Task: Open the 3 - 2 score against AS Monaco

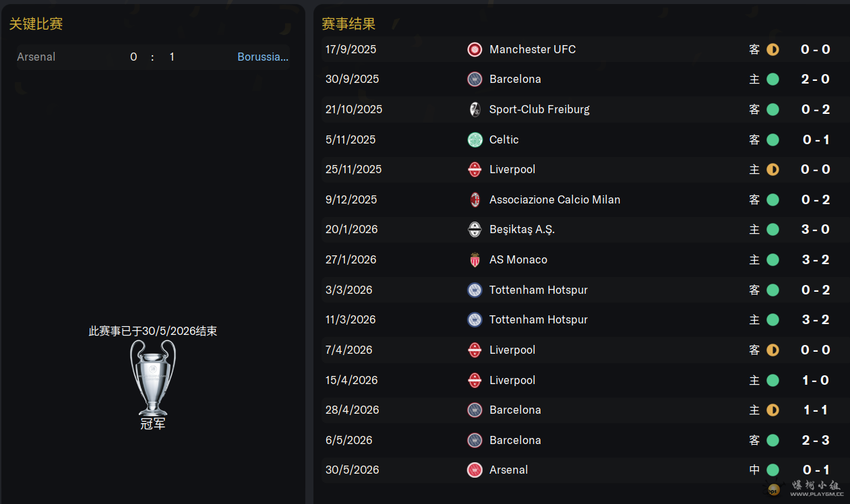Action: [x=816, y=259]
